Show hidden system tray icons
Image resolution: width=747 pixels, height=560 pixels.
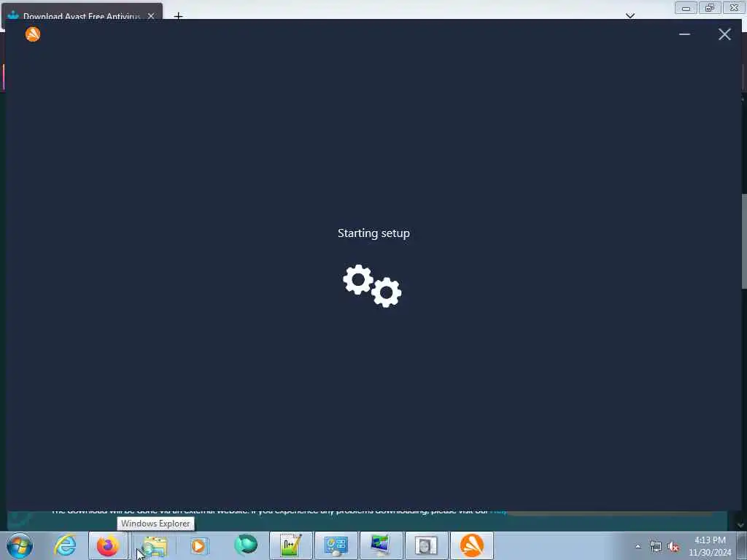pos(638,546)
